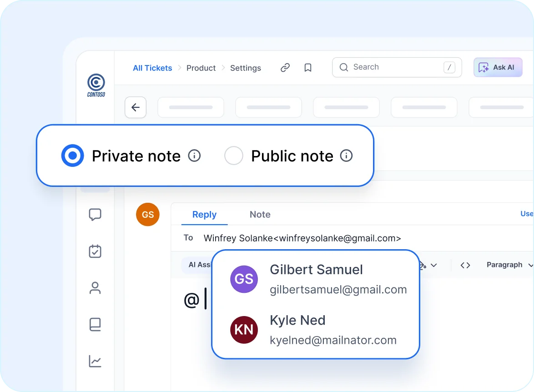The height and width of the screenshot is (392, 534).
Task: Switch to the Reply tab
Action: click(x=204, y=214)
